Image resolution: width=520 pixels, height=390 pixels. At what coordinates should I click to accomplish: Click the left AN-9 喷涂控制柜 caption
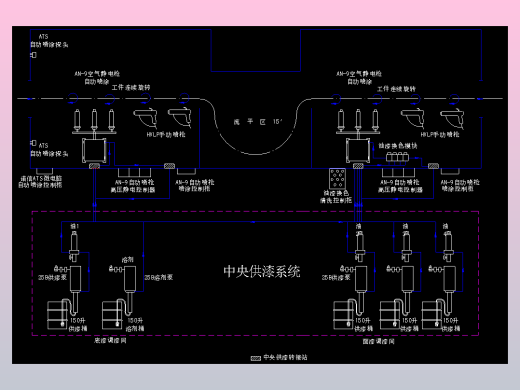click(x=195, y=185)
